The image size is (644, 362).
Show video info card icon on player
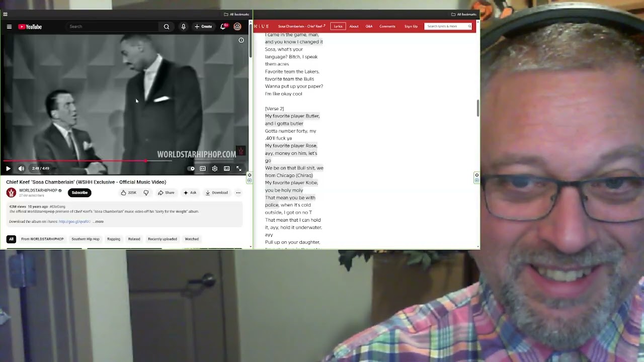[241, 40]
